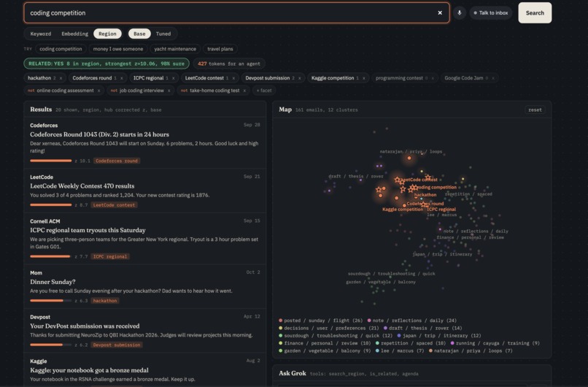The image size is (588, 387).
Task: Select 'japan / trip / itinerary (12)' legend entry
Action: pyautogui.click(x=438, y=336)
